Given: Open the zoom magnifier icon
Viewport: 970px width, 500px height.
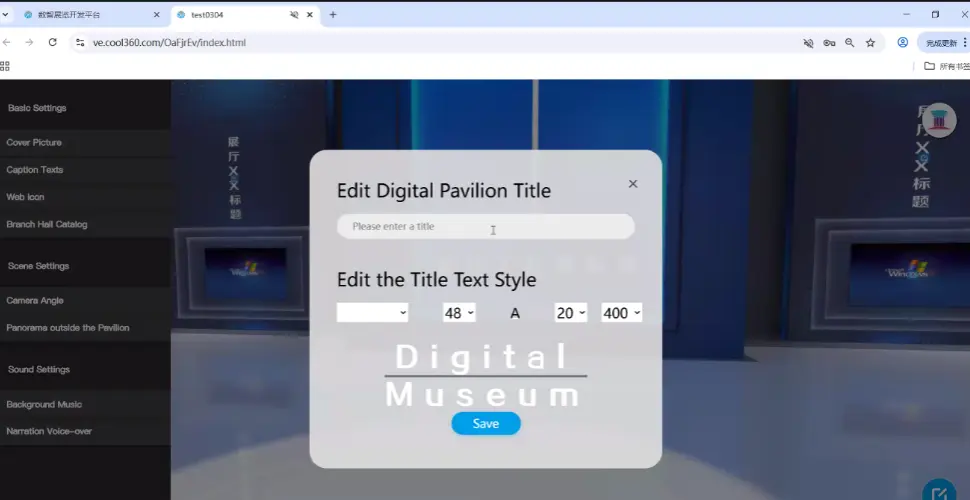Looking at the screenshot, I should coord(849,43).
